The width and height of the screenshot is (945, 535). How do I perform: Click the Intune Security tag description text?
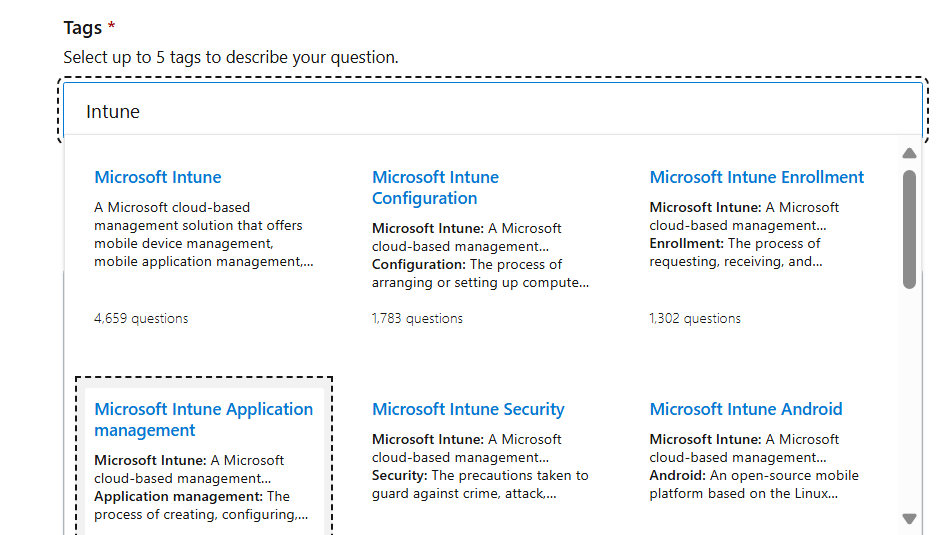480,466
